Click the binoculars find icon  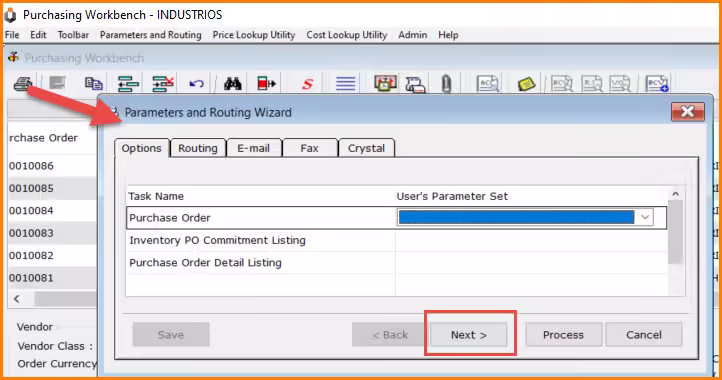click(233, 83)
